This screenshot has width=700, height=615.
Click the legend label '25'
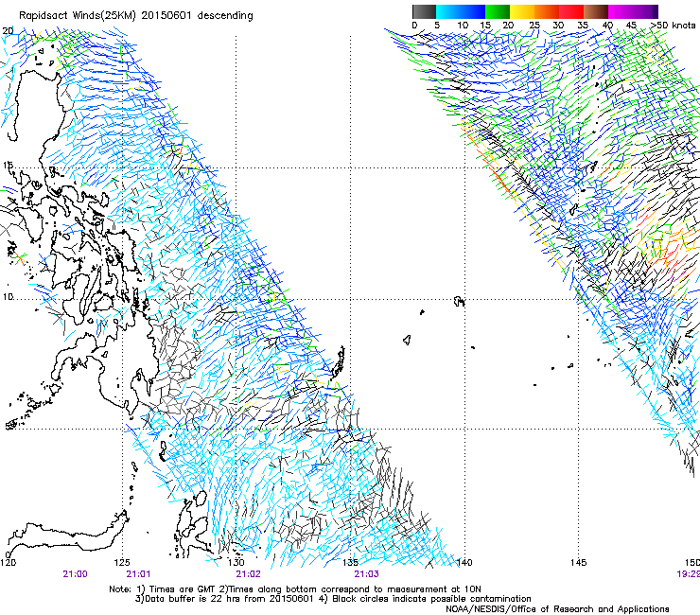point(534,25)
